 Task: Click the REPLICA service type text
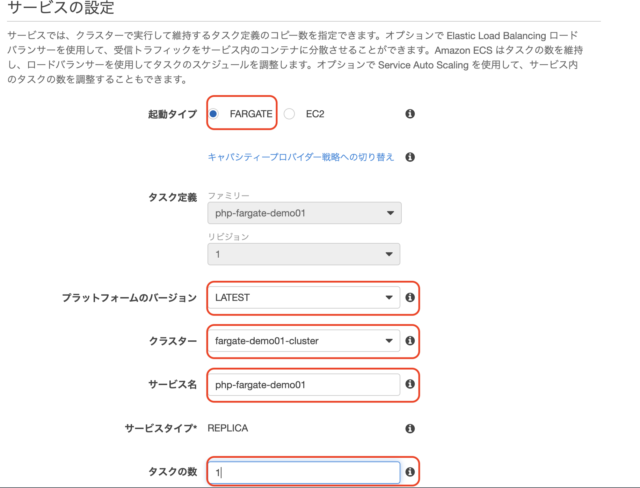228,428
